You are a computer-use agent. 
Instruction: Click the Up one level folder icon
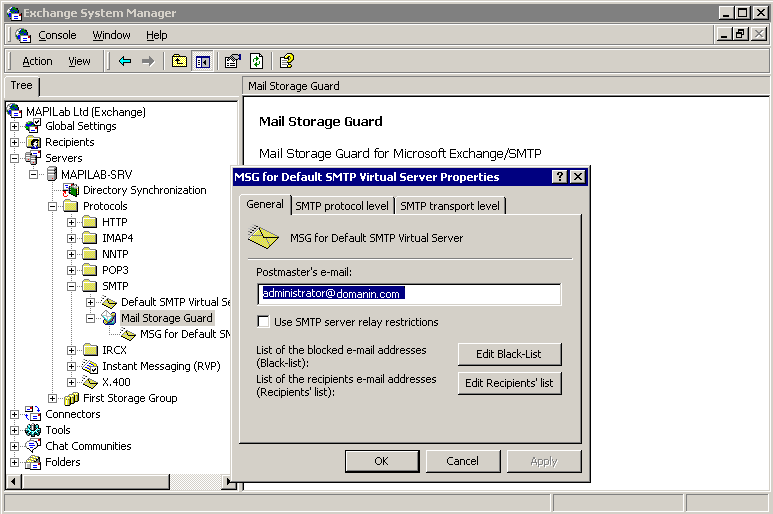point(179,61)
